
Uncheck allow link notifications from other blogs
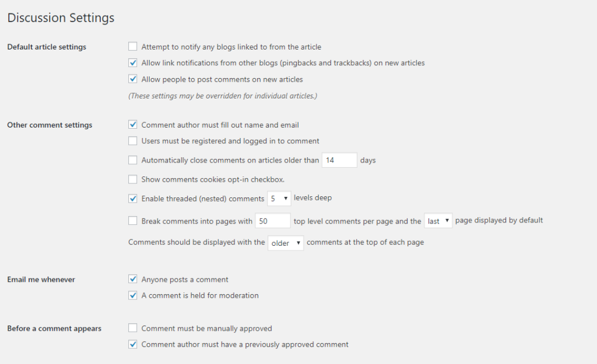click(133, 63)
